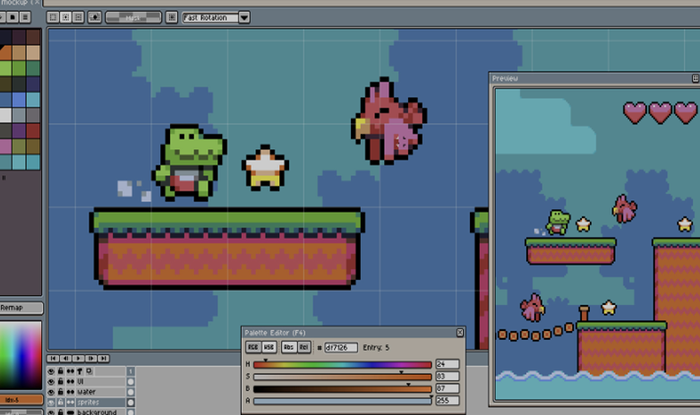Open the Fast Rotation algorithm dropdown

tap(244, 17)
